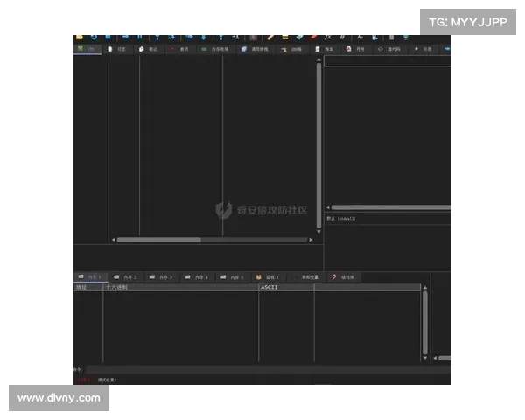Click the Open file folder toolbar icon

(80, 37)
